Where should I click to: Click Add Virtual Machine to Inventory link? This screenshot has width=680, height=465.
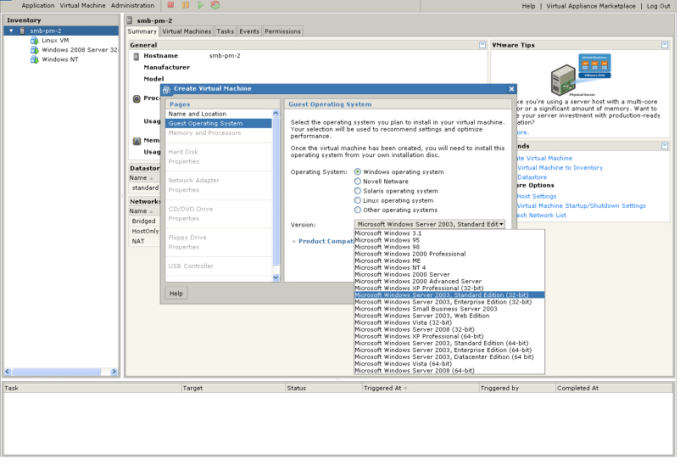[559, 168]
